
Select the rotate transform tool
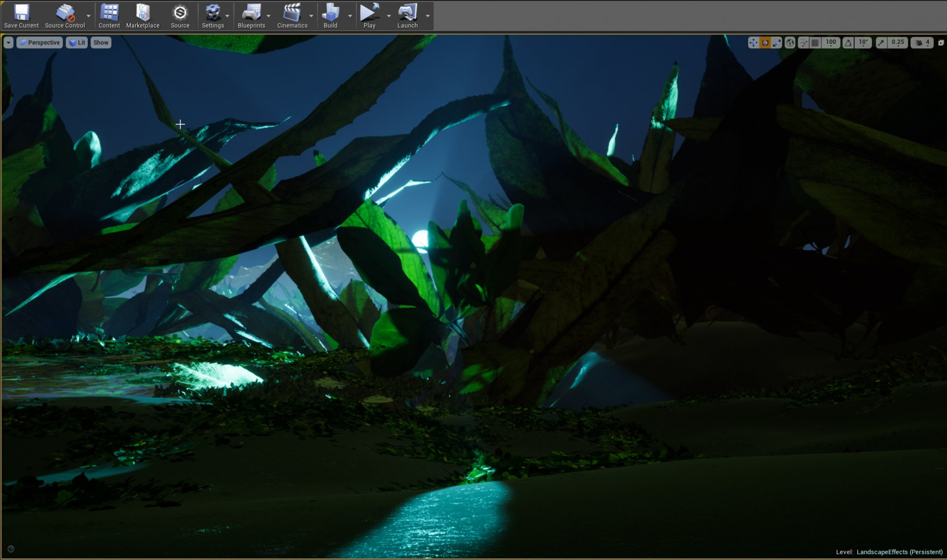(x=765, y=43)
